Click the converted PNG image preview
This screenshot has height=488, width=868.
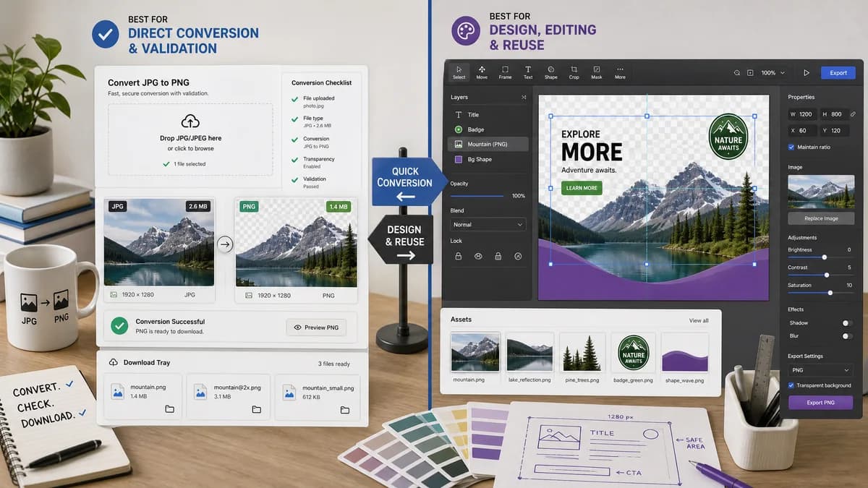(297, 241)
